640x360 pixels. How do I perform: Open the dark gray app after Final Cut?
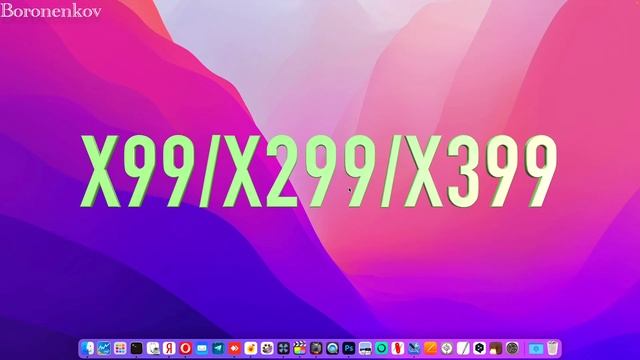click(316, 348)
